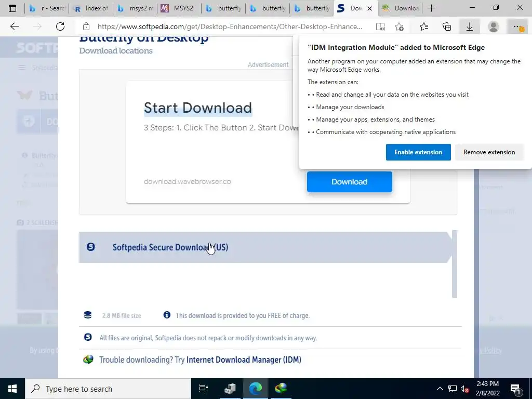Click the download.wavebrowser.co text

click(187, 181)
